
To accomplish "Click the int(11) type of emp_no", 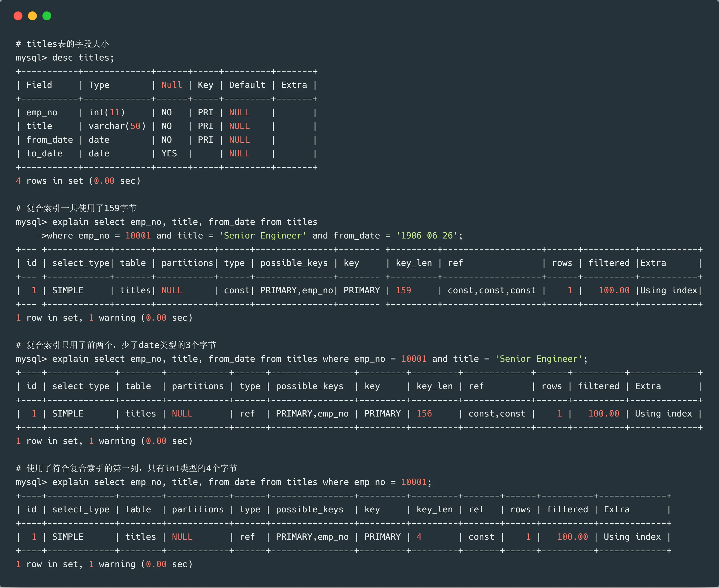I will point(107,112).
